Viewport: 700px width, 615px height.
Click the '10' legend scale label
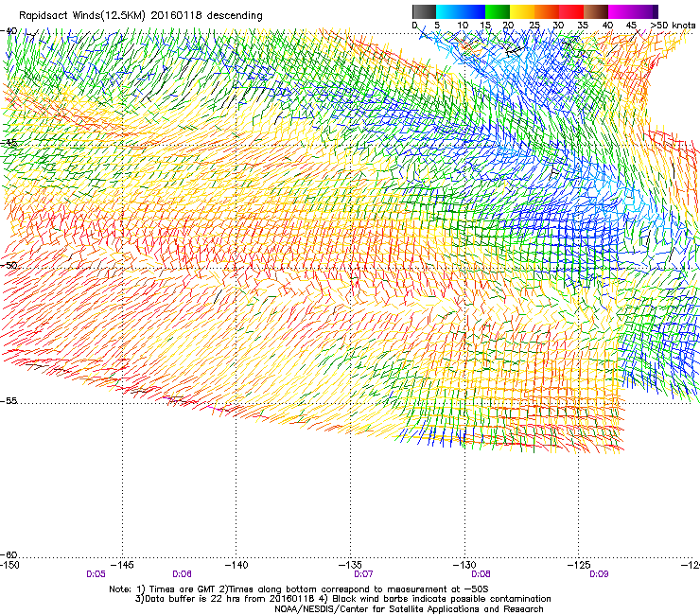coord(463,25)
